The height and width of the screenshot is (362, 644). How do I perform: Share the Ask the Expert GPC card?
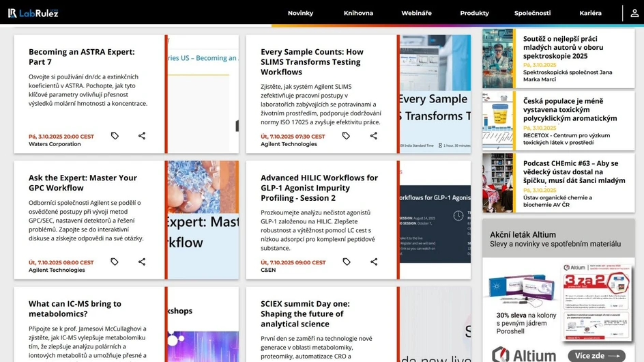click(142, 262)
